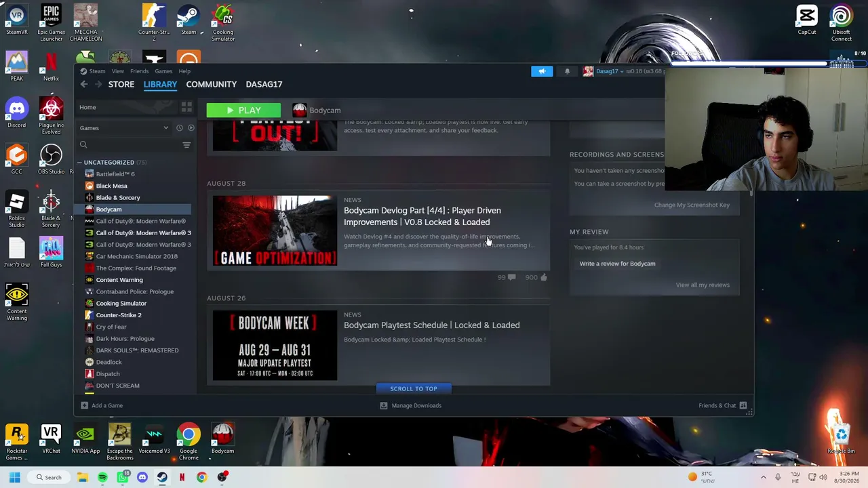Select Cooking Simulator in the library list
Image resolution: width=868 pixels, height=488 pixels.
coord(121,304)
